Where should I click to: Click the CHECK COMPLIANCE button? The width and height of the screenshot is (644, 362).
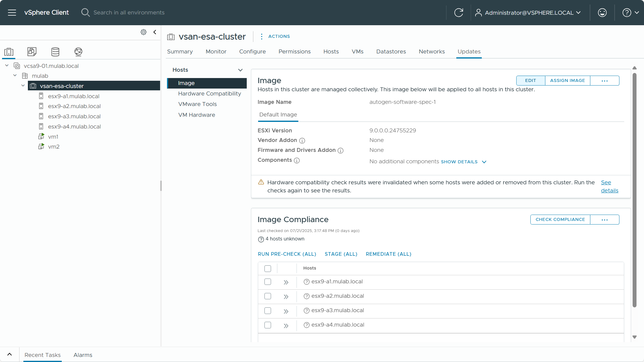[560, 219]
